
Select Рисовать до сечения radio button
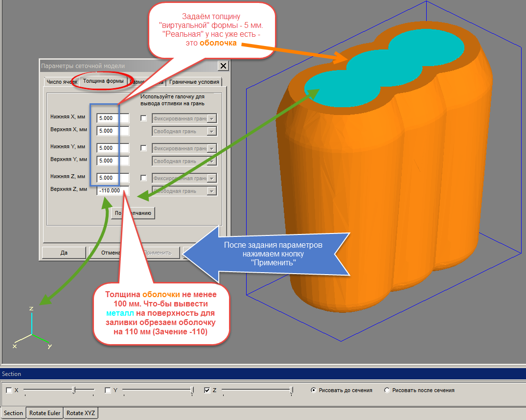click(x=313, y=390)
